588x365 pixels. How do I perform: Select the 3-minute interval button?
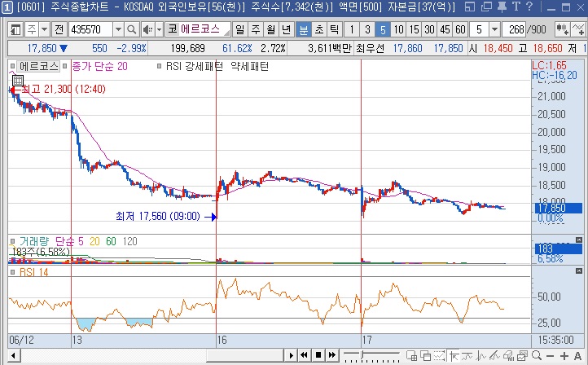(367, 29)
